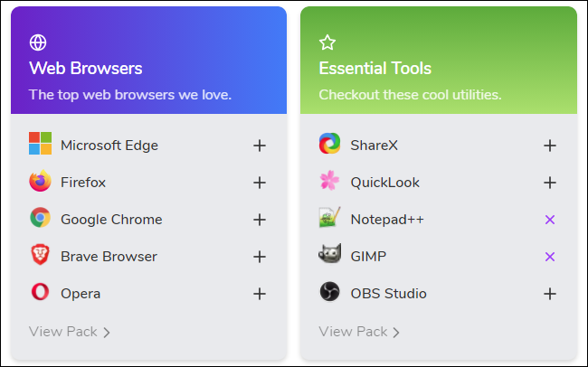588x367 pixels.
Task: Click the Opera logo icon
Action: click(40, 293)
